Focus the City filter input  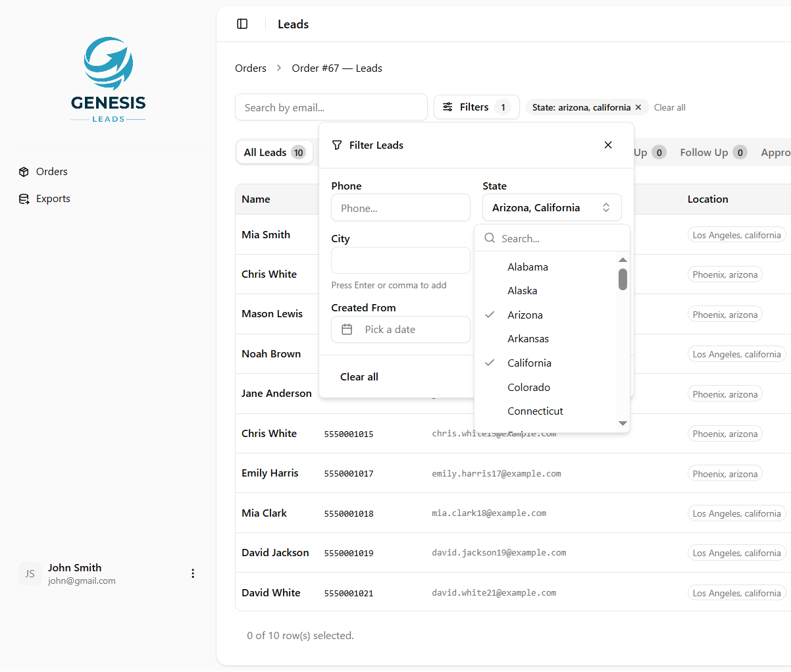pyautogui.click(x=401, y=261)
